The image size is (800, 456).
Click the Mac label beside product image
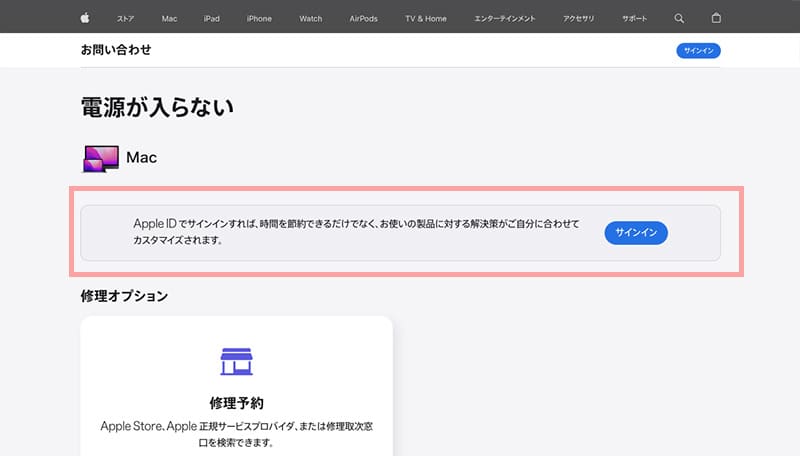(x=141, y=158)
